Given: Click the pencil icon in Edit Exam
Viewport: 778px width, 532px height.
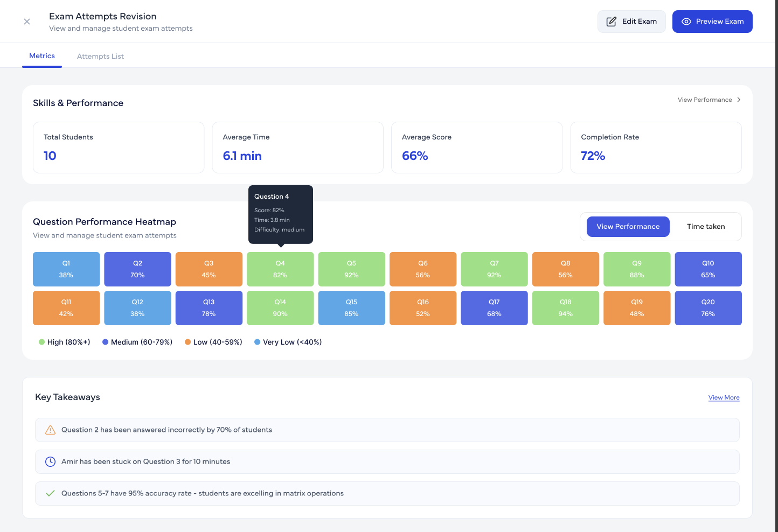Looking at the screenshot, I should (612, 22).
